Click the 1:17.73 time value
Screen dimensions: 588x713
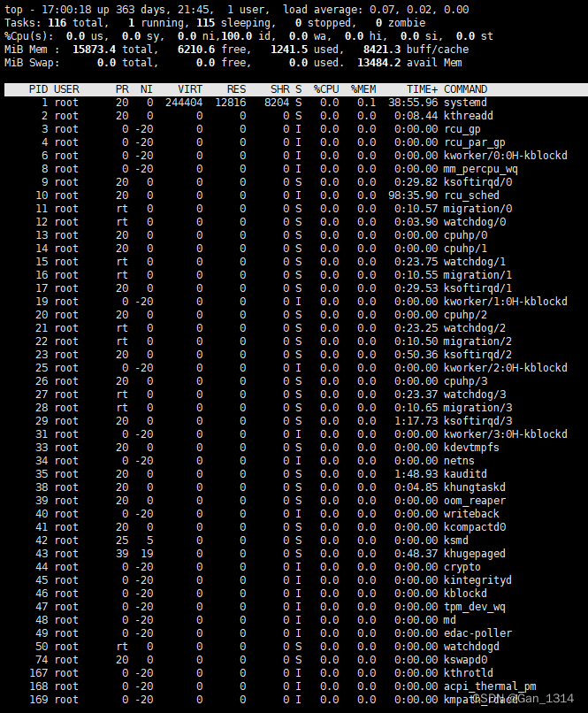click(416, 421)
